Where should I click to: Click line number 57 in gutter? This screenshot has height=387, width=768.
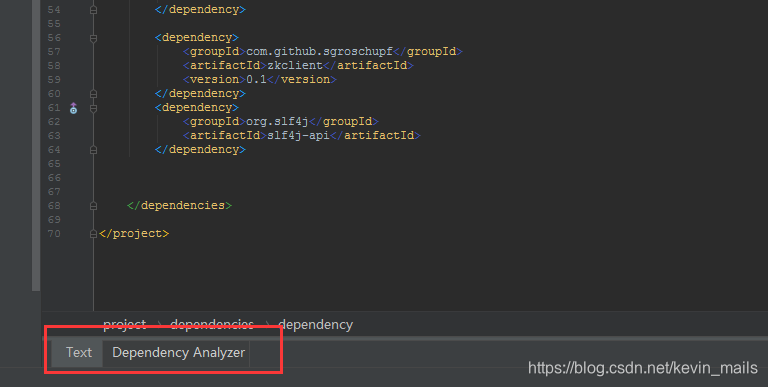[54, 51]
